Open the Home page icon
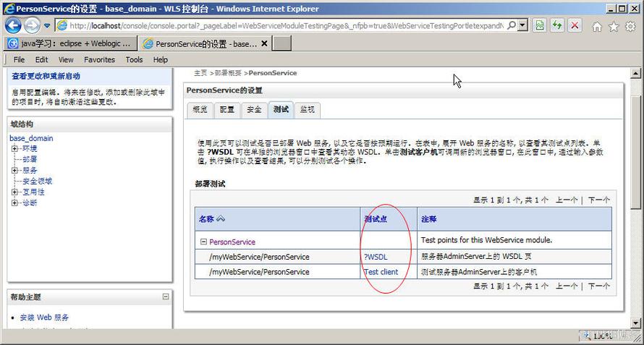 (597, 27)
